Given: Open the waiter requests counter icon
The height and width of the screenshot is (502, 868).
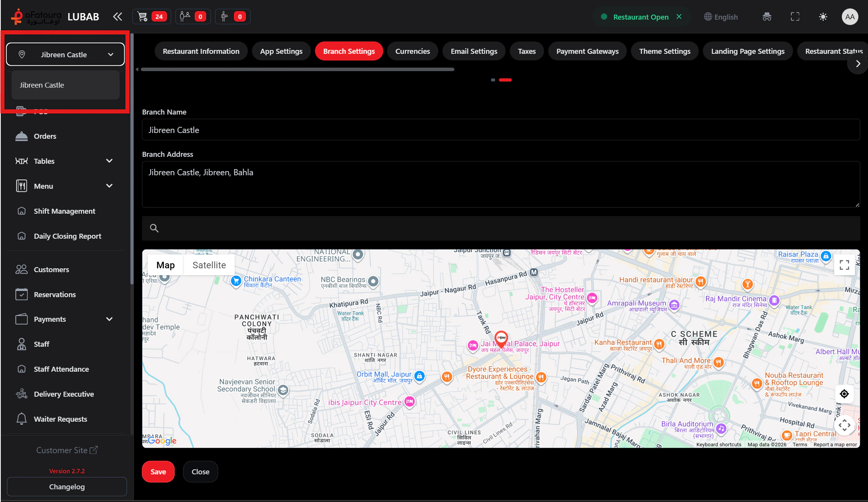Looking at the screenshot, I should pos(232,16).
